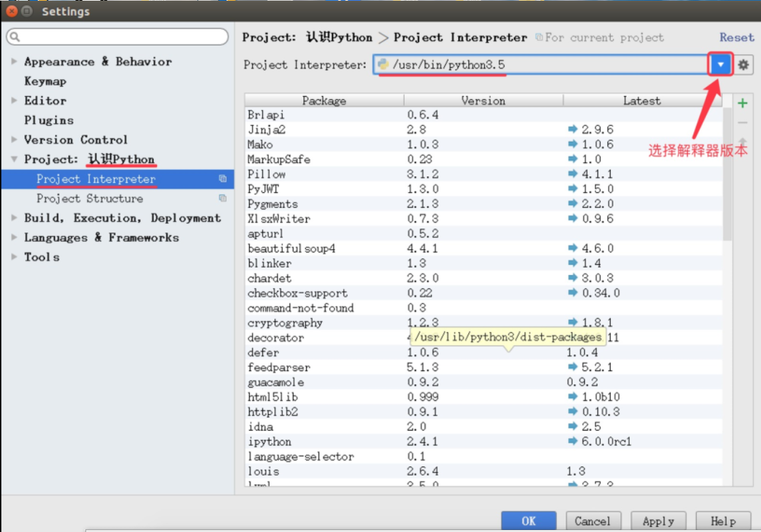
Task: Click the upgrade package arrow icon on right
Action: 742,141
